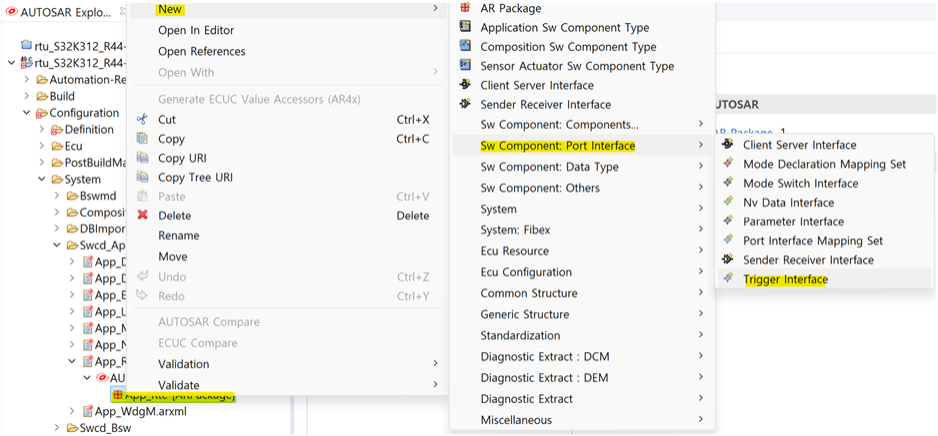
Task: Click Client Server Interface icon in New submenu
Action: click(x=465, y=85)
